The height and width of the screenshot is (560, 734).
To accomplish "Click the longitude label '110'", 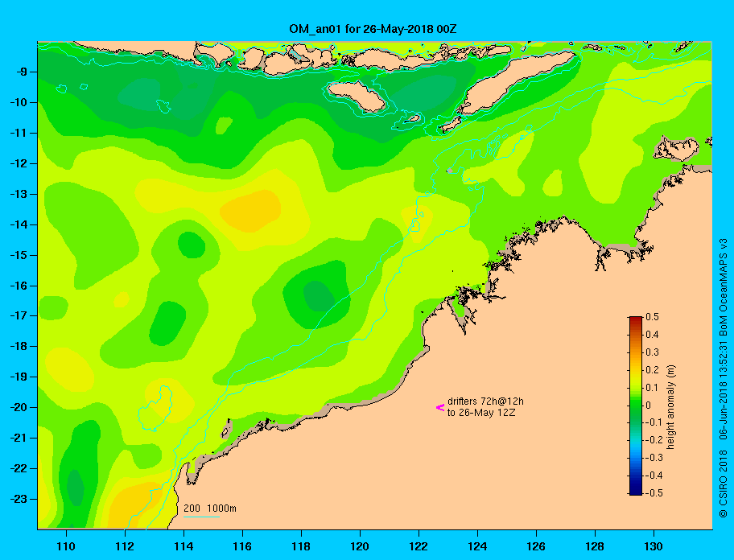I will click(x=66, y=546).
